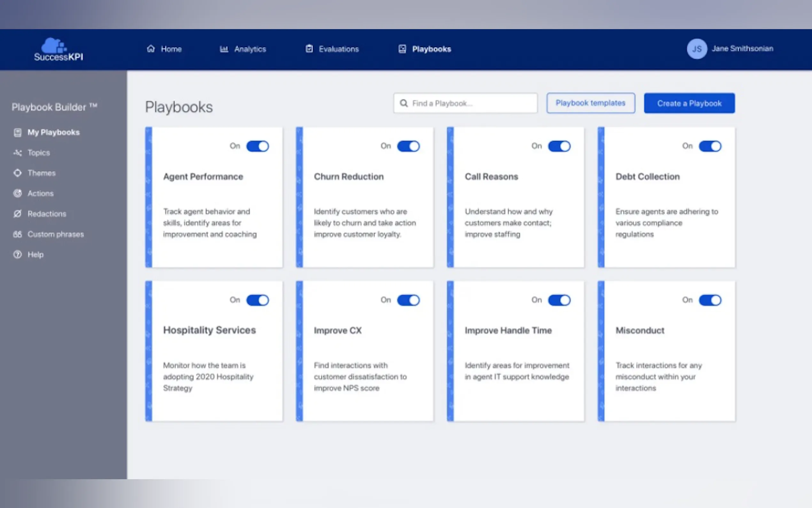Select My Playbooks in sidebar
The height and width of the screenshot is (508, 812).
pos(53,132)
